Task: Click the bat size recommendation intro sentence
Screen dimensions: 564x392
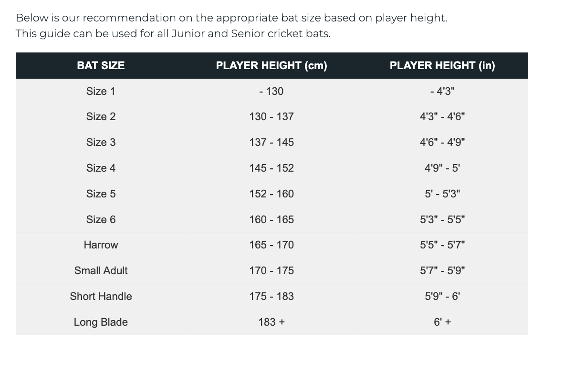Action: point(231,18)
